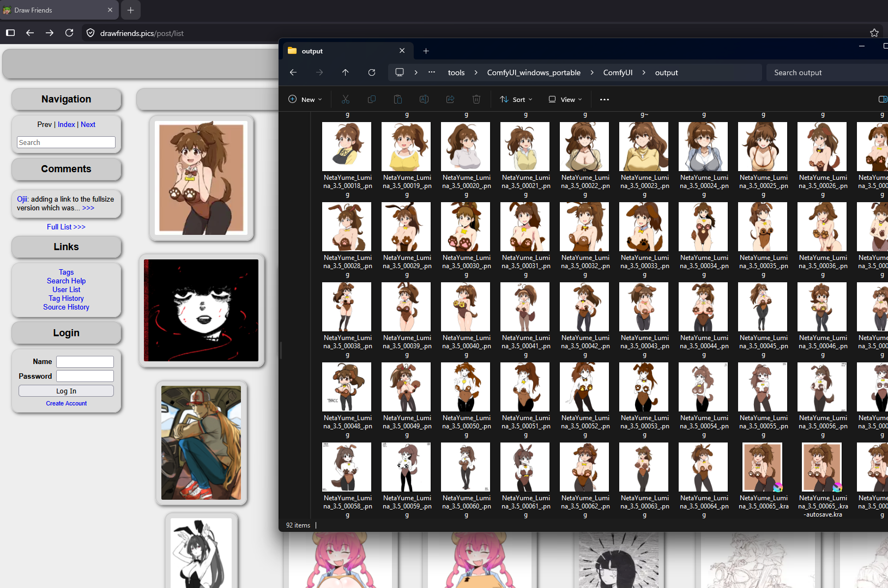Select file NetaYume_Lumina_3.5_00065_.kra-autosave.kra
The image size is (888, 588).
tap(823, 480)
